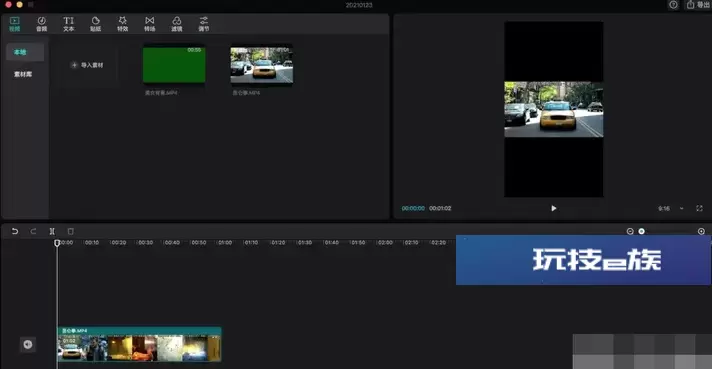Viewport: 712px width, 369px height.
Task: Jump to 02:00 on the timeline ruler
Action: point(385,242)
